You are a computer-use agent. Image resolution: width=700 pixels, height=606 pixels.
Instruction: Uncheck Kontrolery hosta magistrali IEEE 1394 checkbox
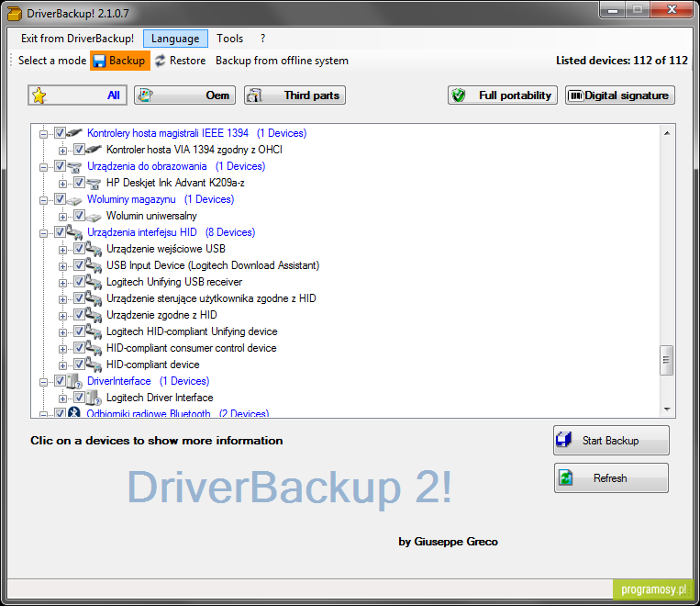(60, 133)
